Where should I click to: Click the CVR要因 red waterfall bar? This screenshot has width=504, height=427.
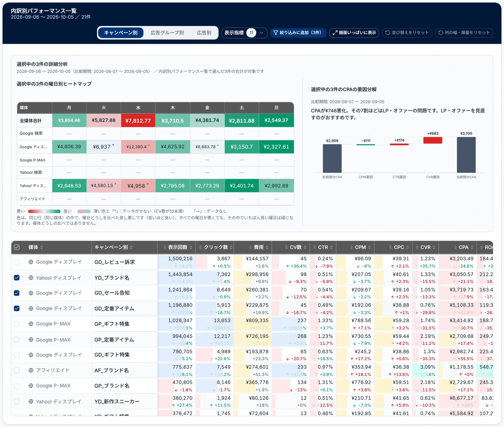[433, 140]
